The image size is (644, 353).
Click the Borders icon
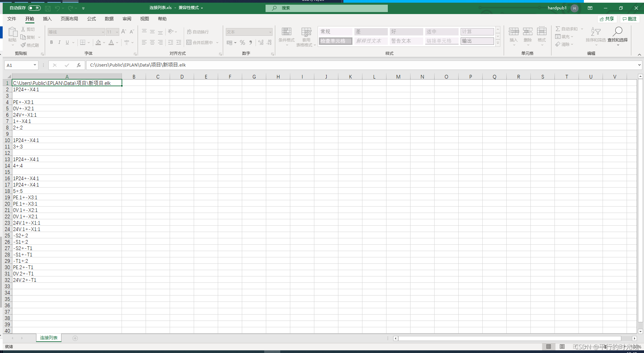83,42
